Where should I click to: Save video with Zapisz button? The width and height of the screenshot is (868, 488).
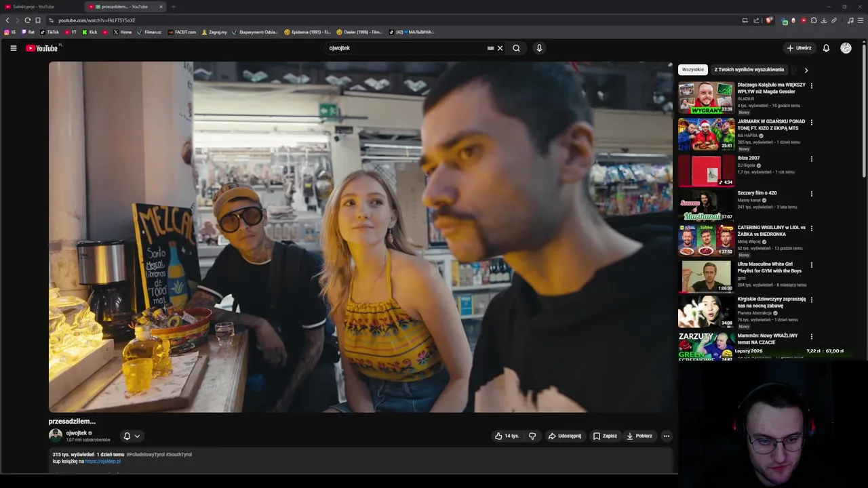[605, 436]
